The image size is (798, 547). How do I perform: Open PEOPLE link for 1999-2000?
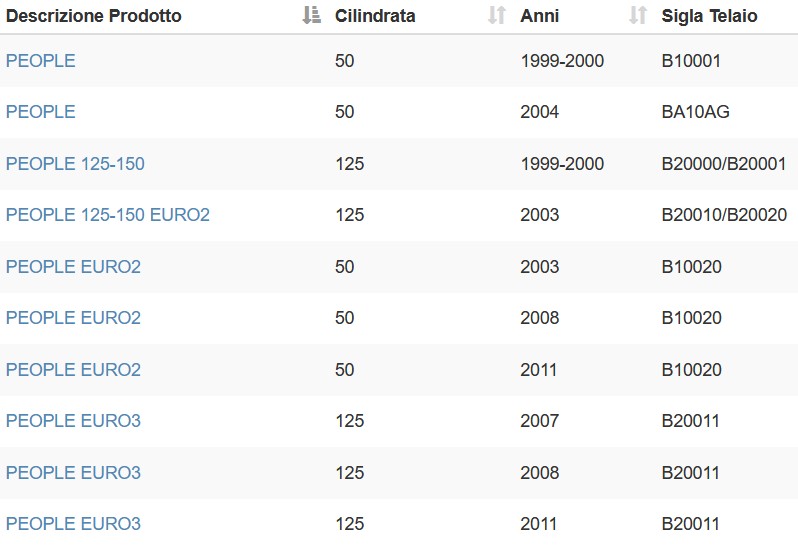[x=41, y=61]
